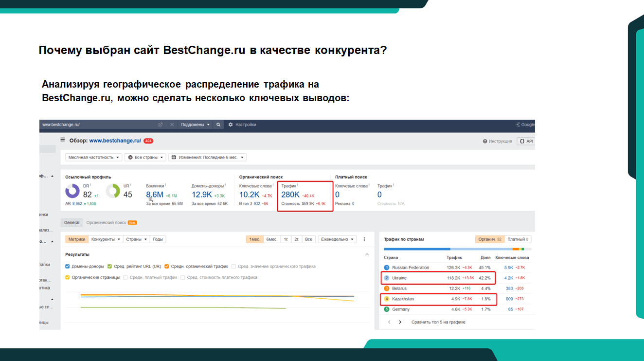Image resolution: width=644 pixels, height=361 pixels.
Task: Open Настройки gear settings
Action: tap(242, 125)
